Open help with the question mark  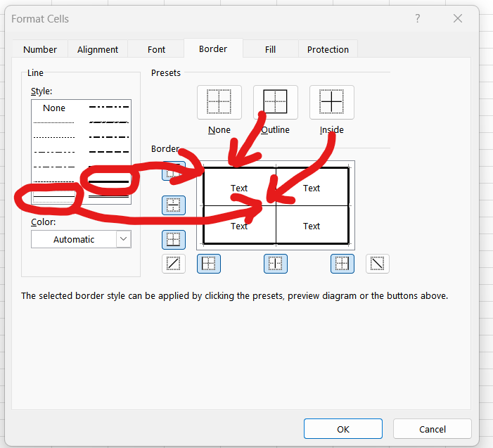418,18
